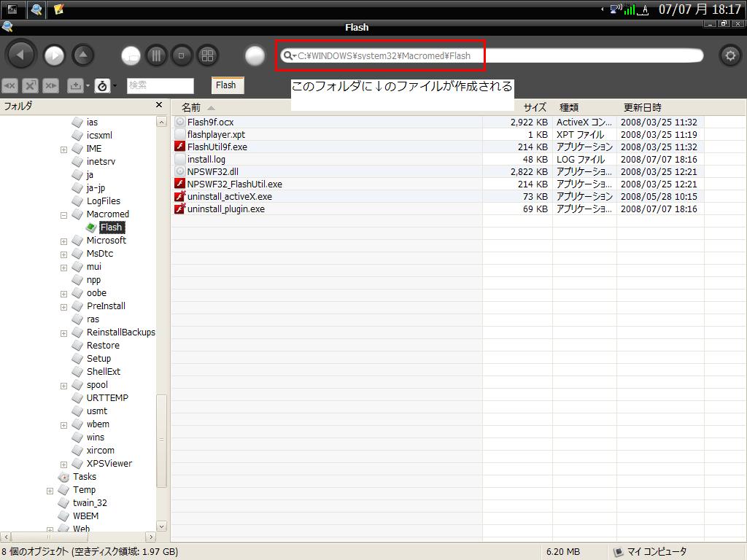The height and width of the screenshot is (560, 747).
Task: Expand the PreInstall folder node
Action: coord(63,307)
